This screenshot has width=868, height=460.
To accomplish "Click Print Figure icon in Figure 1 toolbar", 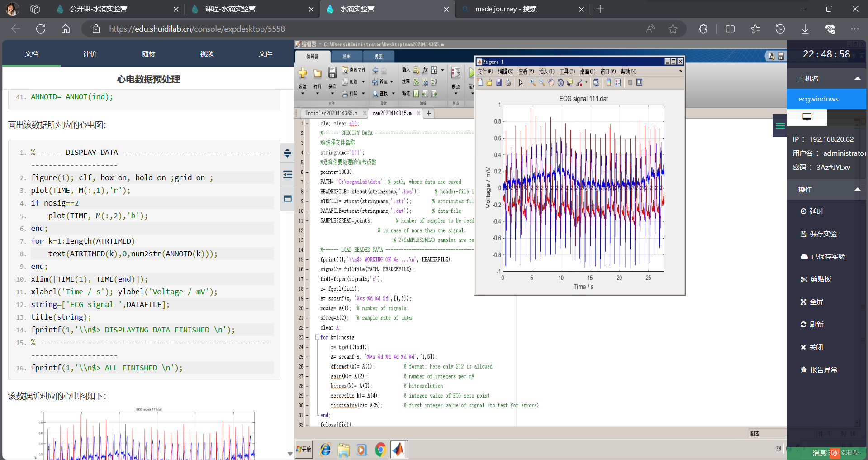I will (508, 82).
